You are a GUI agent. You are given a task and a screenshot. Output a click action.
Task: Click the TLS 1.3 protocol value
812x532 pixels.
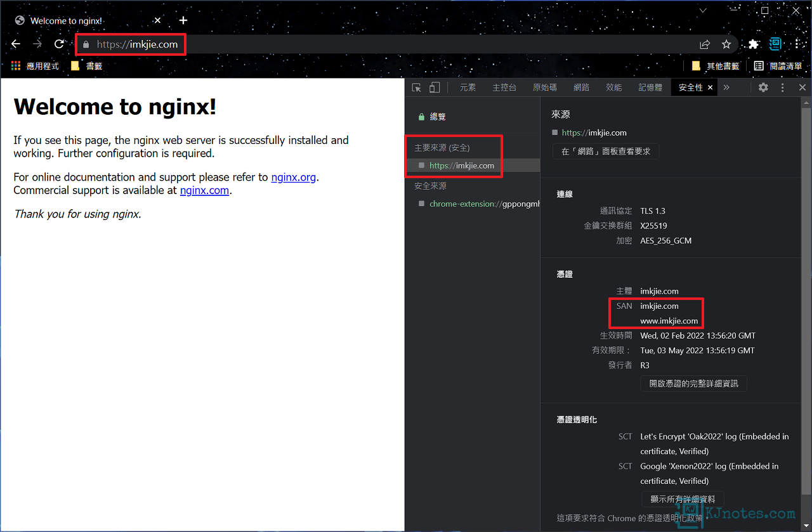[x=653, y=211]
